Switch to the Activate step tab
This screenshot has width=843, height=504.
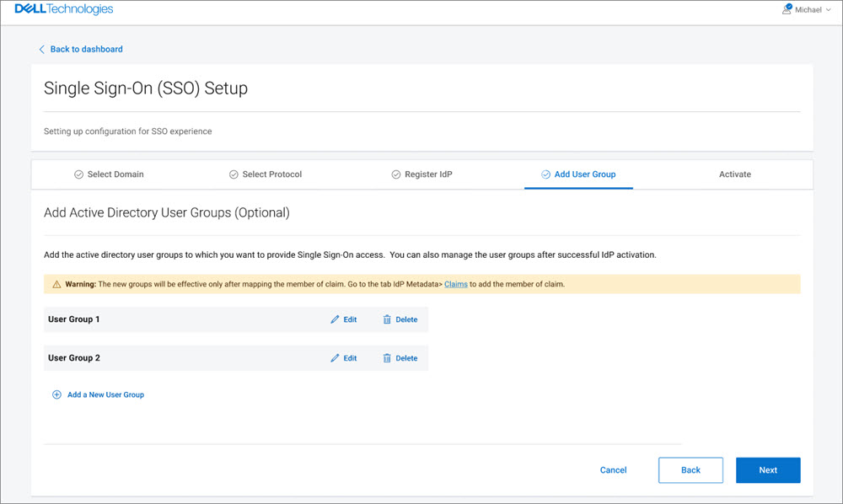734,174
